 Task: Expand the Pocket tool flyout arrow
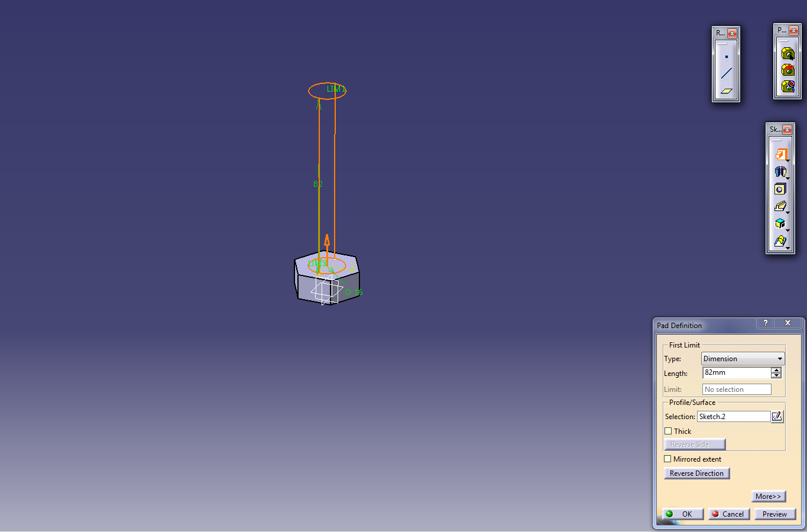tap(786, 177)
